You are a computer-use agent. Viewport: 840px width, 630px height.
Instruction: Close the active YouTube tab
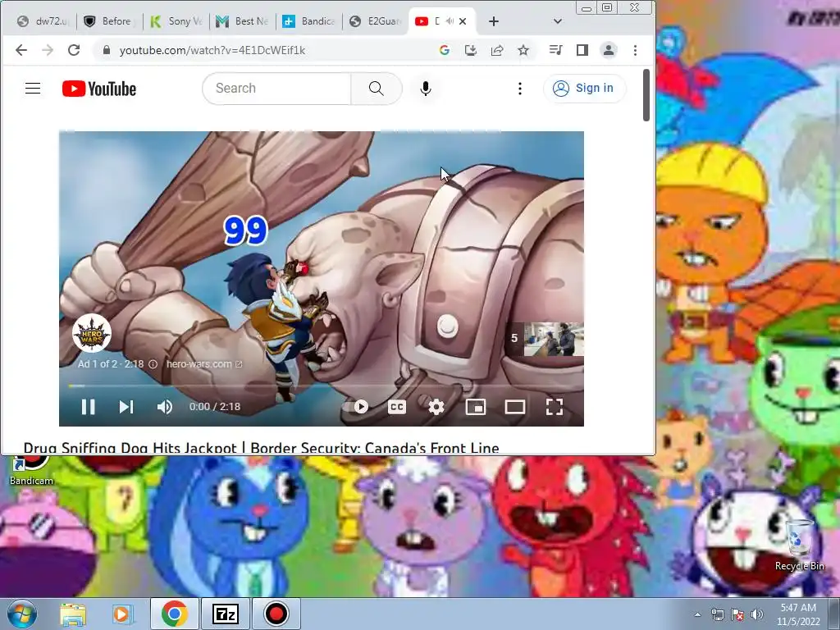[463, 21]
